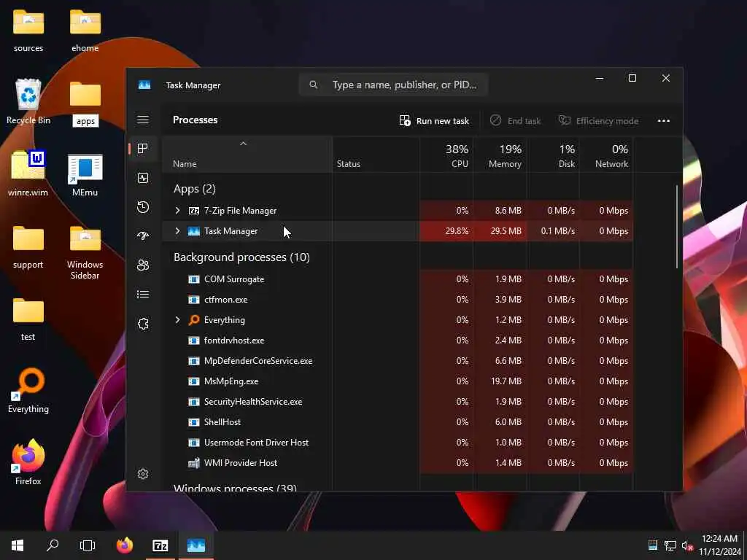
Task: Expand the Task Manager process group
Action: click(x=178, y=231)
